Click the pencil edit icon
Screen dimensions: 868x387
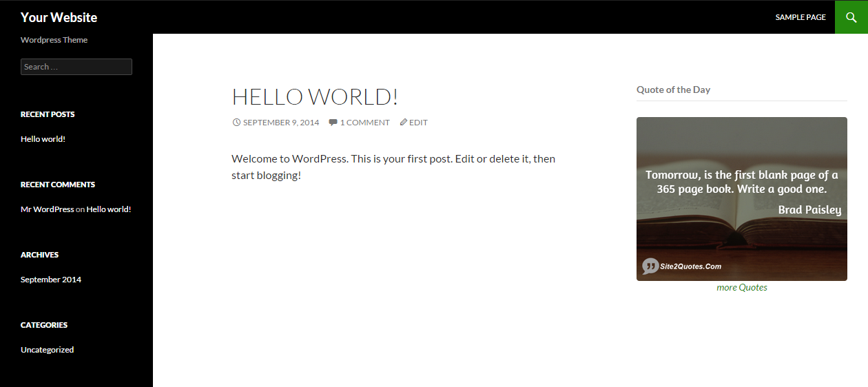[404, 123]
